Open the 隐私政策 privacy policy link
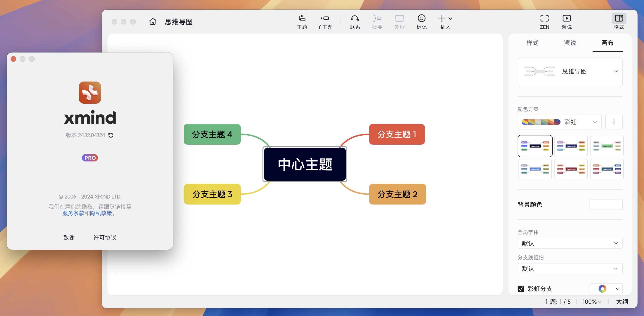The image size is (644, 316). [101, 213]
